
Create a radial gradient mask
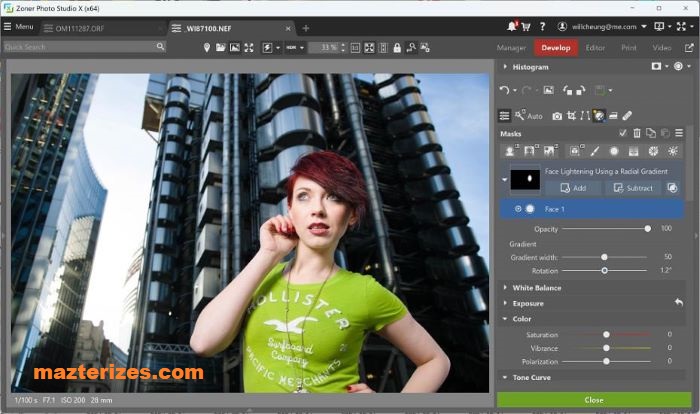(614, 151)
